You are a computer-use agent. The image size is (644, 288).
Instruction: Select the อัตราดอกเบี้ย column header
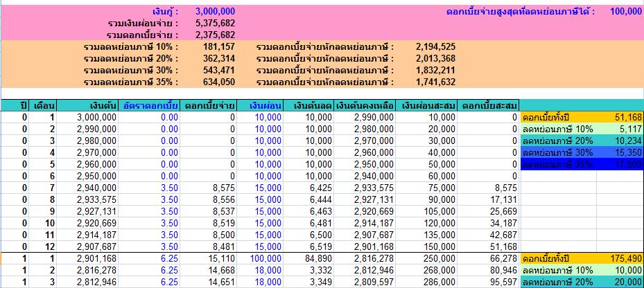pos(149,105)
